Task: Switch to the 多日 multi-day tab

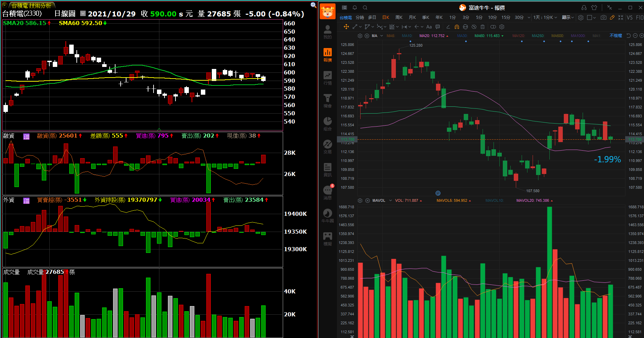Action: point(372,18)
